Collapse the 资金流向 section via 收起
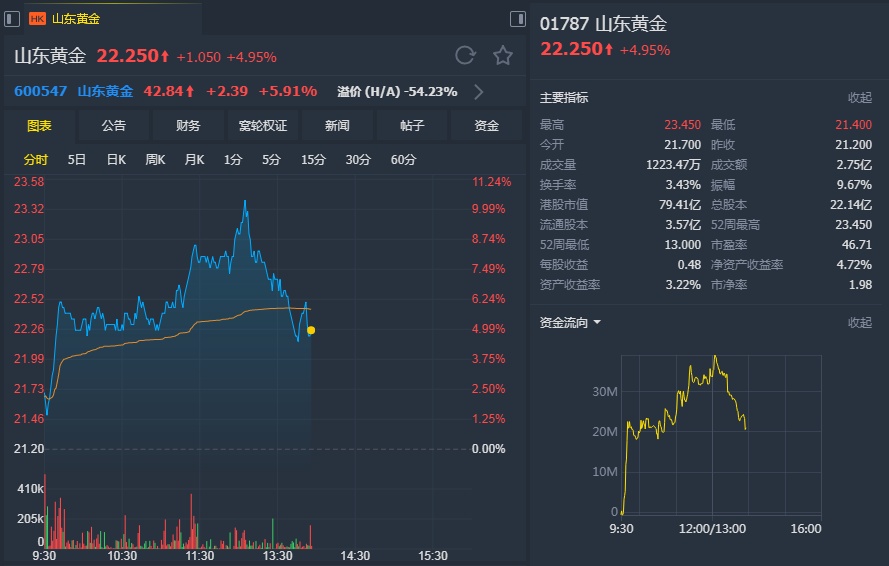889x566 pixels. pyautogui.click(x=860, y=323)
